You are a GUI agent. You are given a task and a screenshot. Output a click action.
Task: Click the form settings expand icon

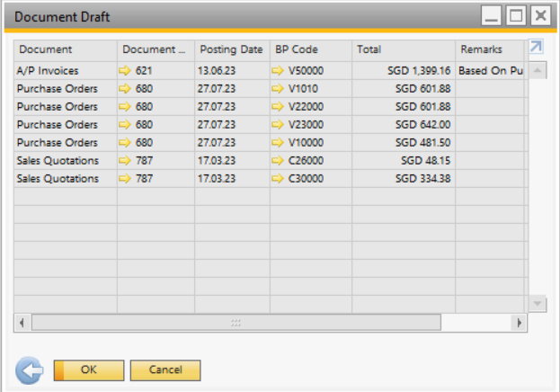[x=536, y=47]
